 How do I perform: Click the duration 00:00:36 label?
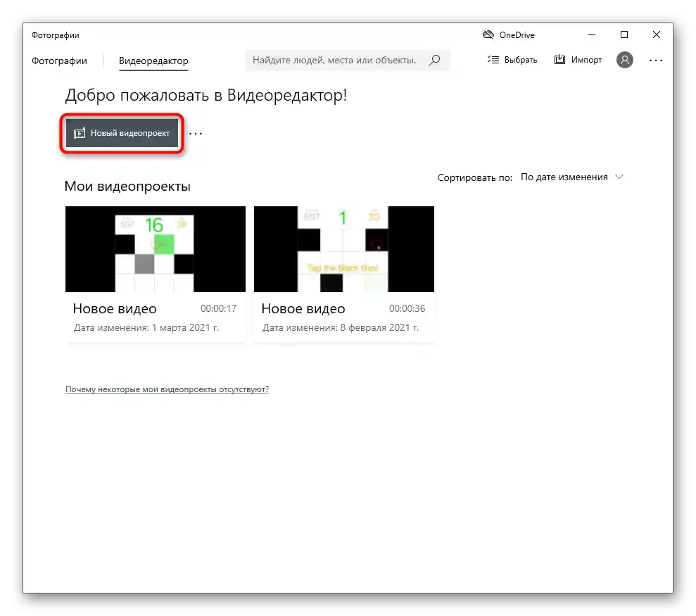coord(407,308)
